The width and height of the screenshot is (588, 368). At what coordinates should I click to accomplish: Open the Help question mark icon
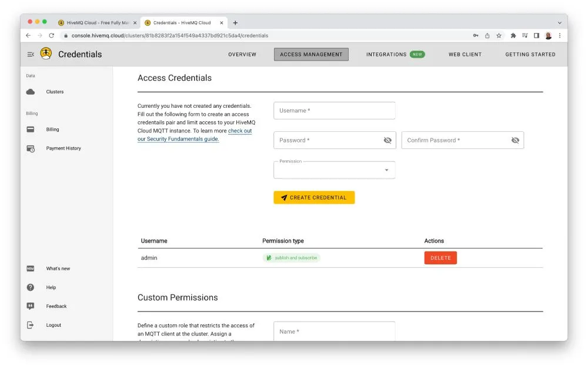click(x=31, y=287)
